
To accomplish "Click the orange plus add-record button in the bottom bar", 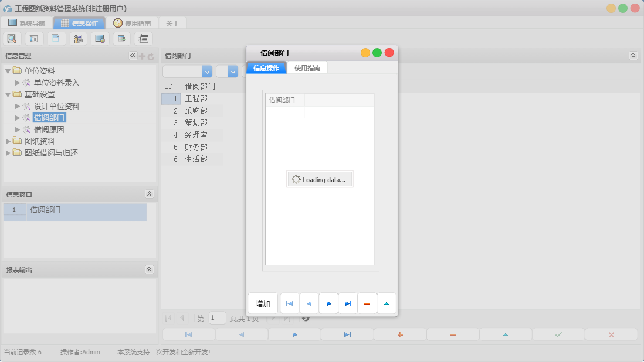I will tap(400, 334).
